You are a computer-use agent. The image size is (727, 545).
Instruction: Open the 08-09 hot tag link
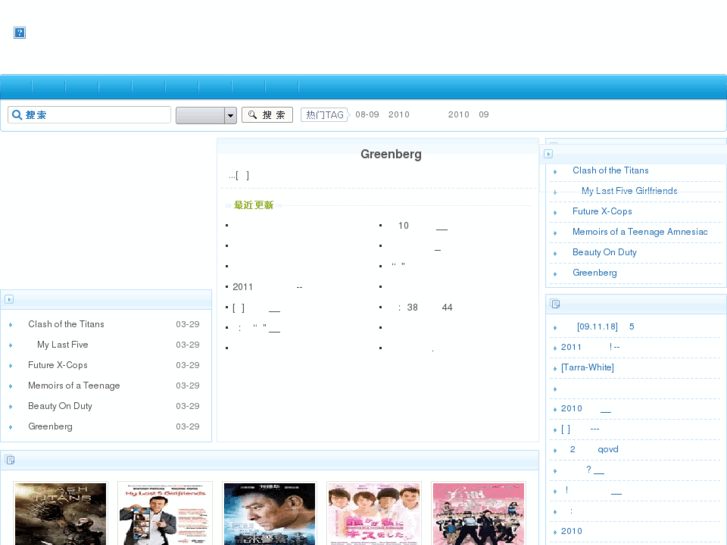point(367,115)
